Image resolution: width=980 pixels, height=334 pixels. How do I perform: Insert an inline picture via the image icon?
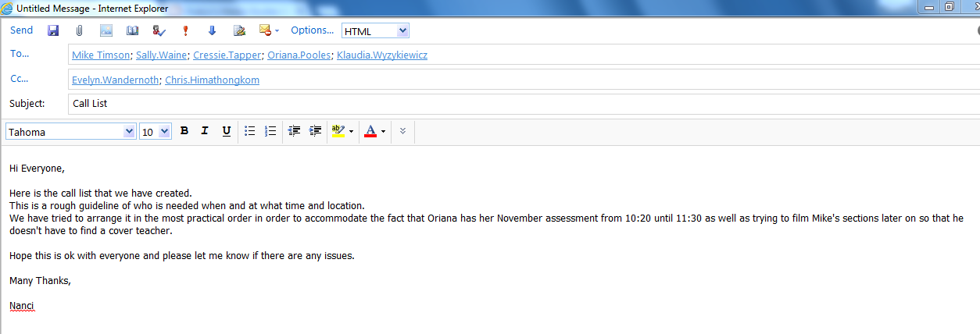pos(106,30)
